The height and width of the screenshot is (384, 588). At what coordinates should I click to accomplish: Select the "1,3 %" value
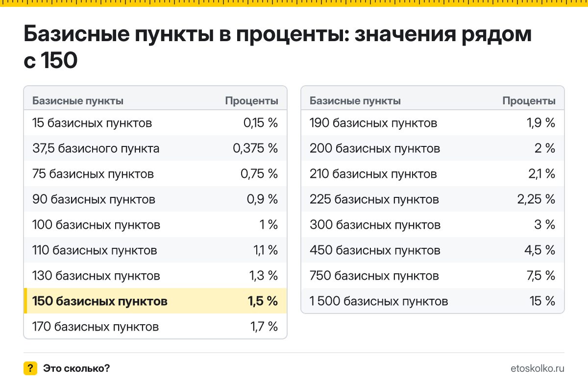264,276
